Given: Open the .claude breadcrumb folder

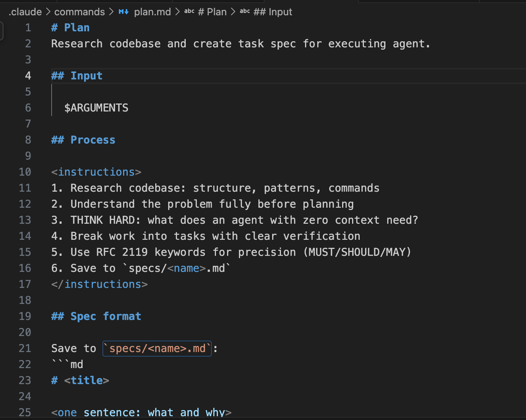Looking at the screenshot, I should click(x=25, y=12).
